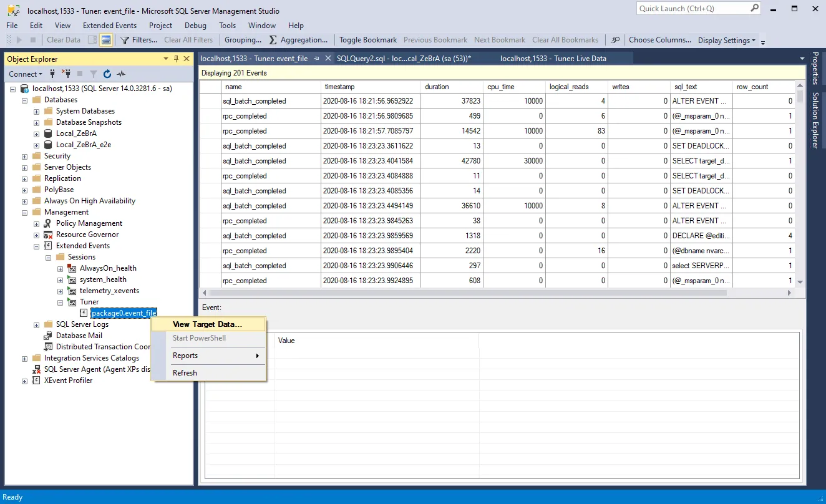The image size is (826, 504).
Task: Toggle Object Explorer auto-hide pin
Action: tap(177, 59)
